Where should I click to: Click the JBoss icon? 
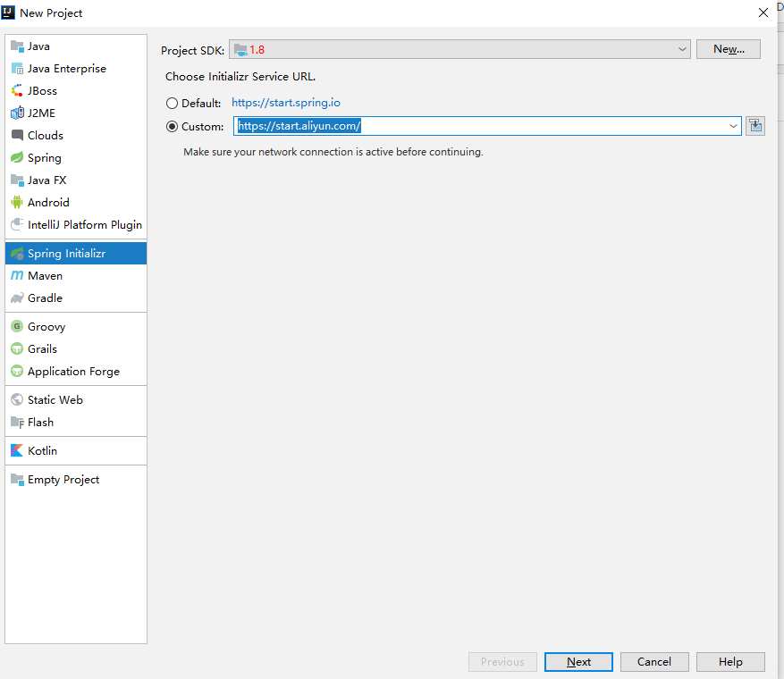[17, 91]
